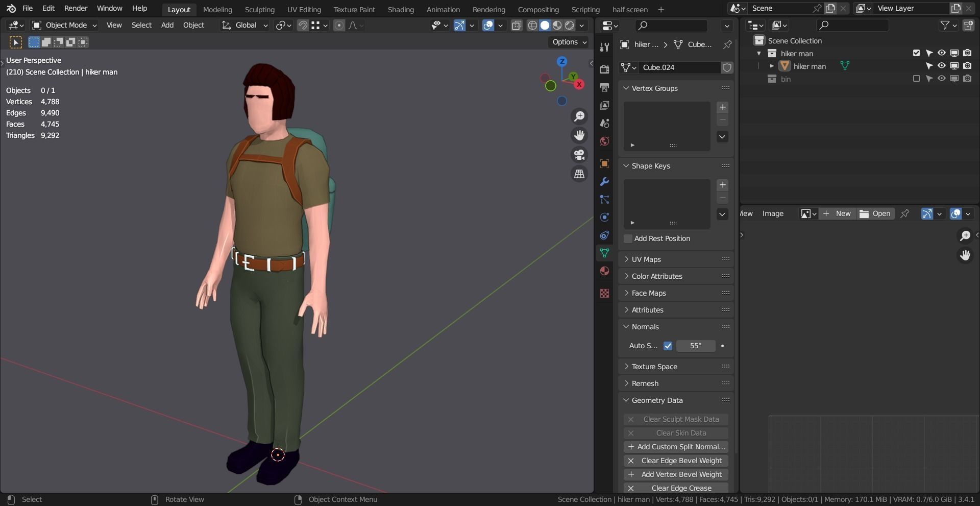Open the Object Data mesh properties tab
Image resolution: width=980 pixels, height=506 pixels.
tap(605, 253)
